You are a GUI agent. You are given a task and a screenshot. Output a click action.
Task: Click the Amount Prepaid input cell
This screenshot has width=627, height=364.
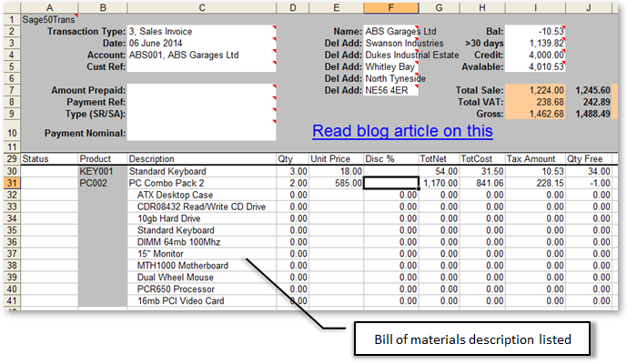[x=201, y=90]
